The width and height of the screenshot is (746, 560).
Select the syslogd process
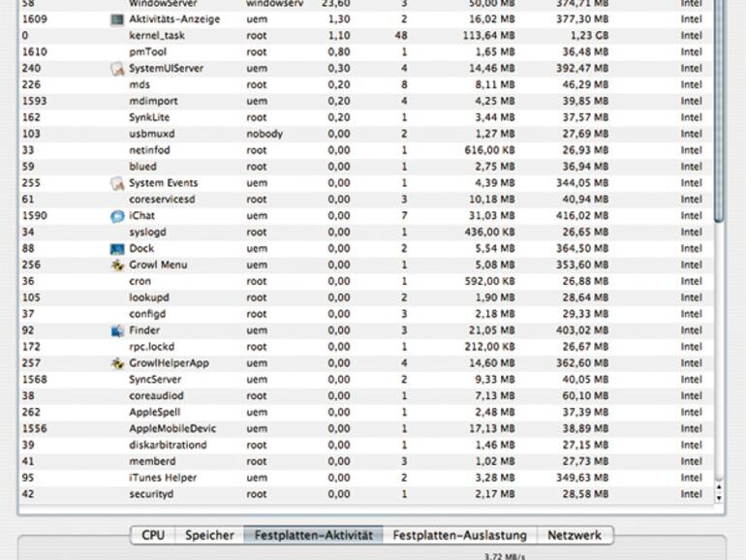pyautogui.click(x=365, y=233)
